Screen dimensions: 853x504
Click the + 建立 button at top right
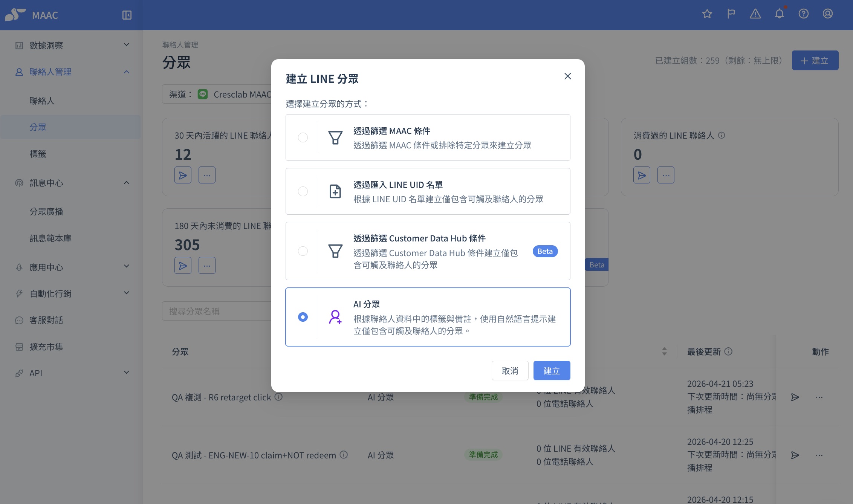pos(815,60)
